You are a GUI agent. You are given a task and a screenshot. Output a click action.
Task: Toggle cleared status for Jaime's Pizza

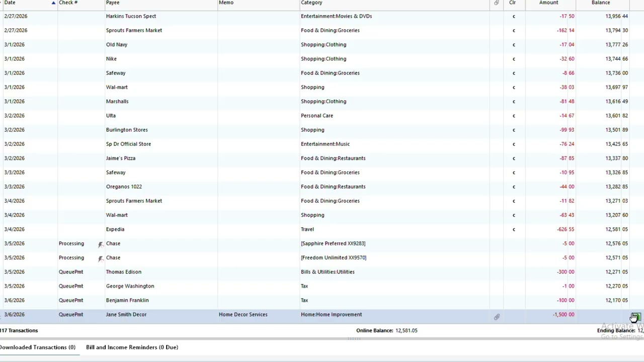click(x=514, y=158)
